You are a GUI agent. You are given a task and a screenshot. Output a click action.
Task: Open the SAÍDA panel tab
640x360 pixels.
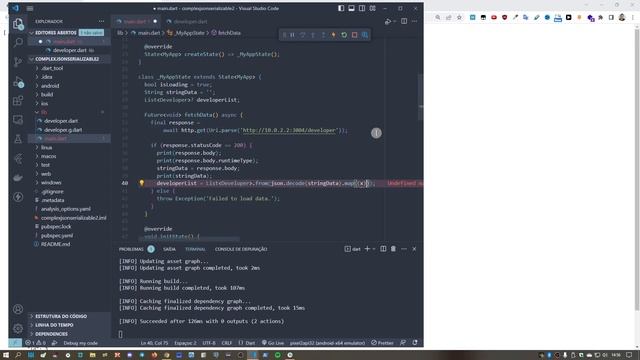pos(169,249)
